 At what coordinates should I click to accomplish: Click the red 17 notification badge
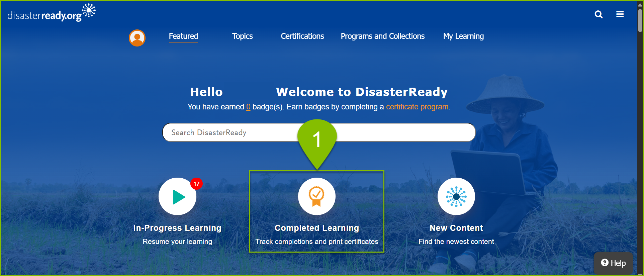pyautogui.click(x=196, y=184)
